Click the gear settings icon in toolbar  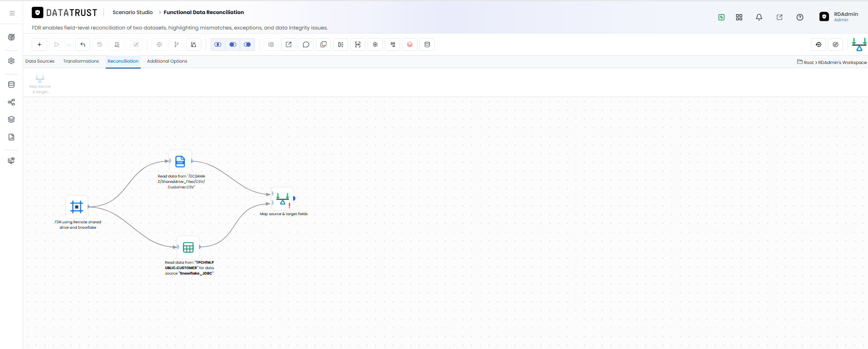click(x=375, y=44)
